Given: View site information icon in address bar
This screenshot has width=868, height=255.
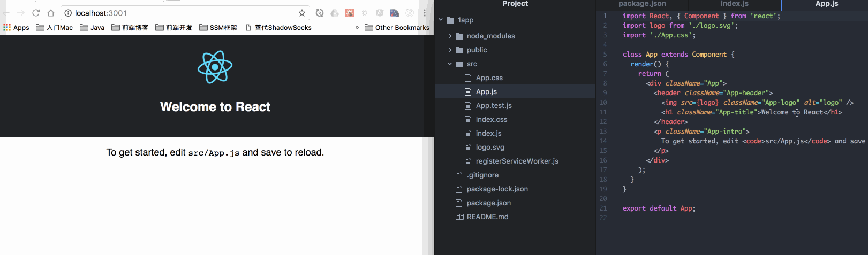Looking at the screenshot, I should tap(68, 13).
